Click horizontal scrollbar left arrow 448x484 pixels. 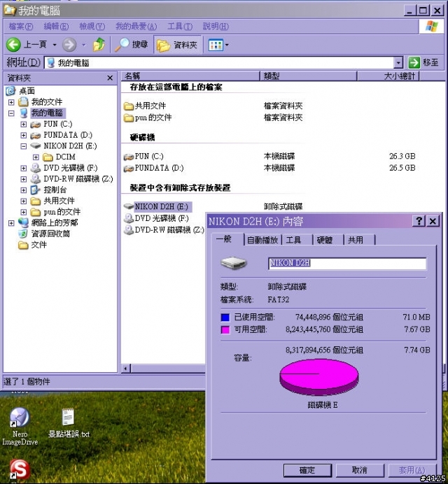pos(126,369)
